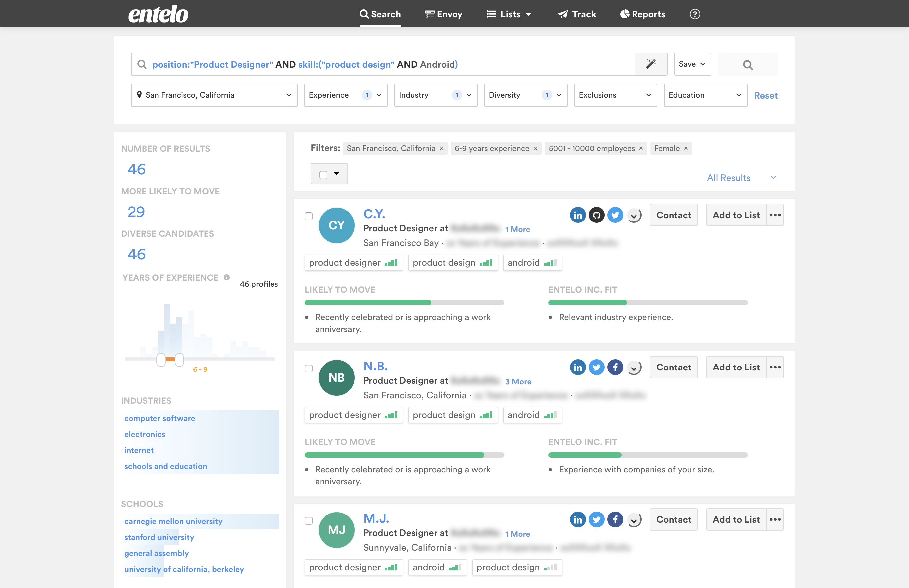Click the magnifier search submit button

[x=747, y=65]
